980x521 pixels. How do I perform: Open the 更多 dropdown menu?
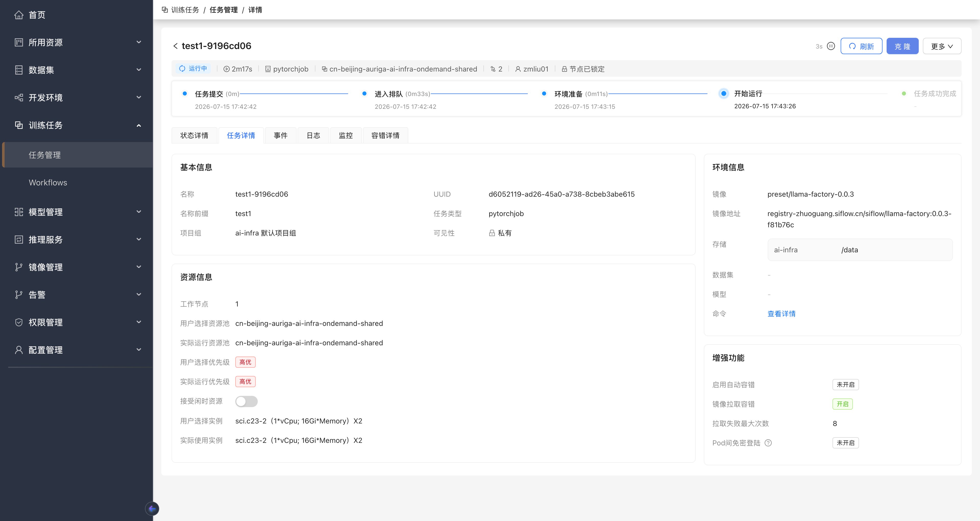(x=942, y=46)
